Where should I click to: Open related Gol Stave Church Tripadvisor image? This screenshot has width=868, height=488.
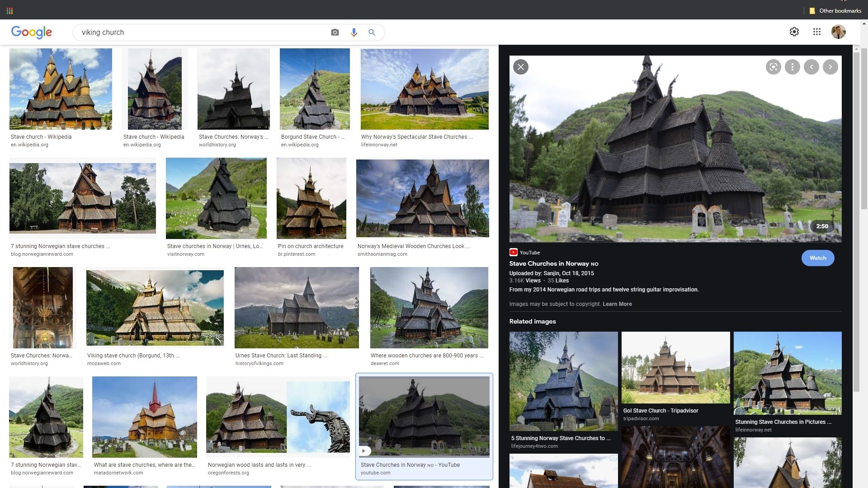pos(675,368)
